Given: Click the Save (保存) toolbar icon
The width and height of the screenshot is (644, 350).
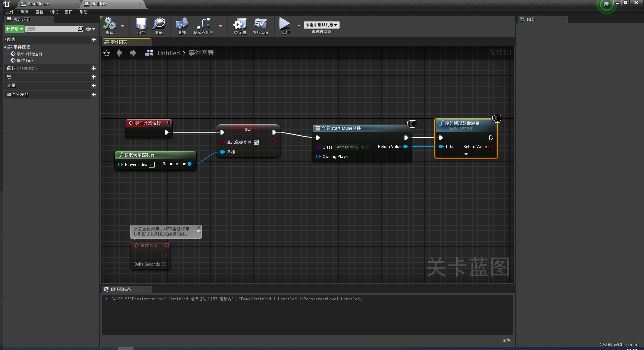Looking at the screenshot, I should [141, 26].
